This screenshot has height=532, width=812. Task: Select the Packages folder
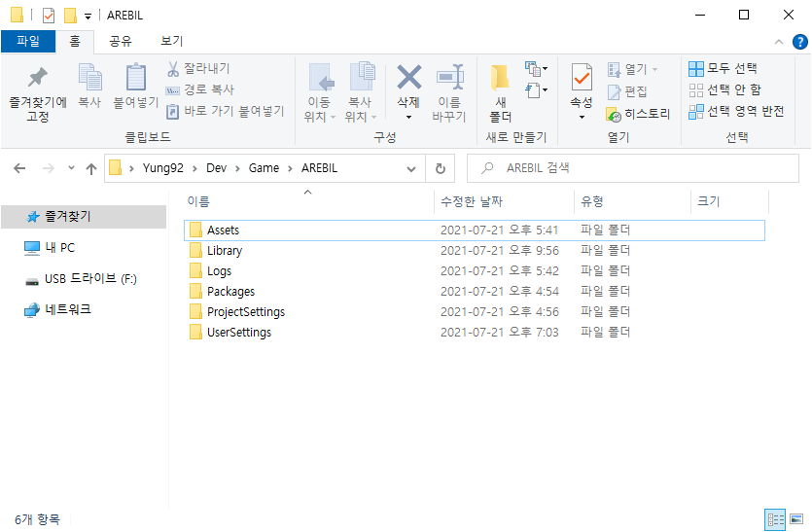click(475, 292)
